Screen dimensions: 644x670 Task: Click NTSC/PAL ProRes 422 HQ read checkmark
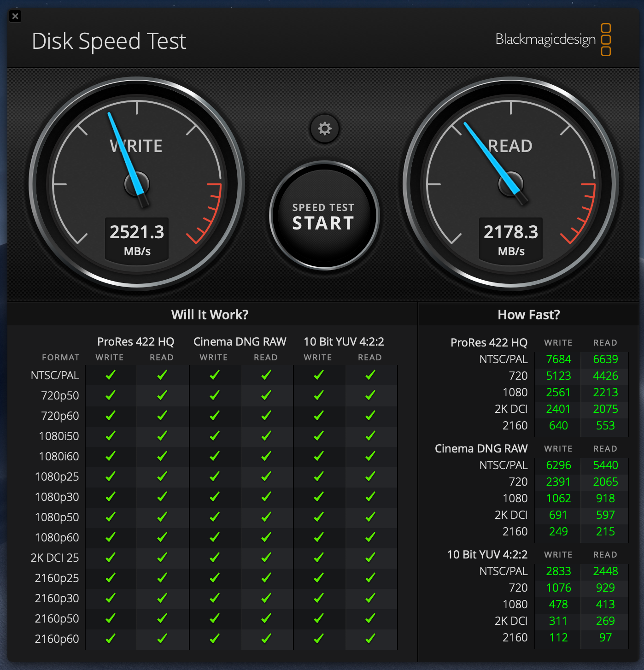tap(162, 375)
